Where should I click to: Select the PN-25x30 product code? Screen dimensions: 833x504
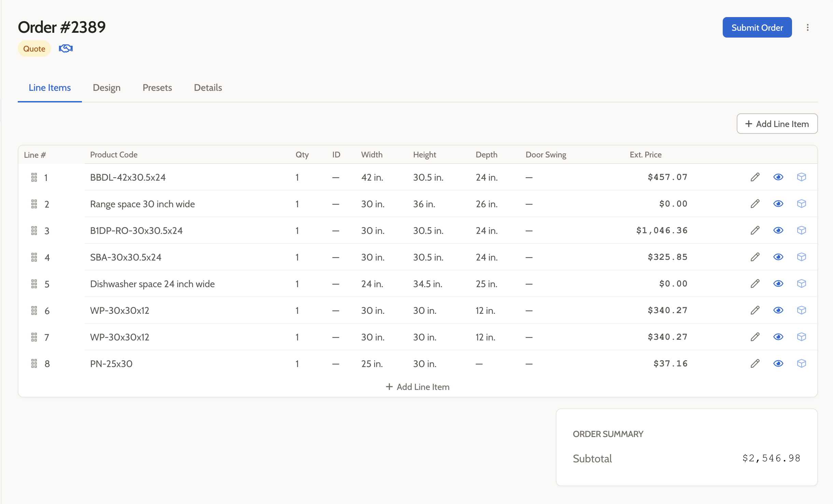pos(111,364)
